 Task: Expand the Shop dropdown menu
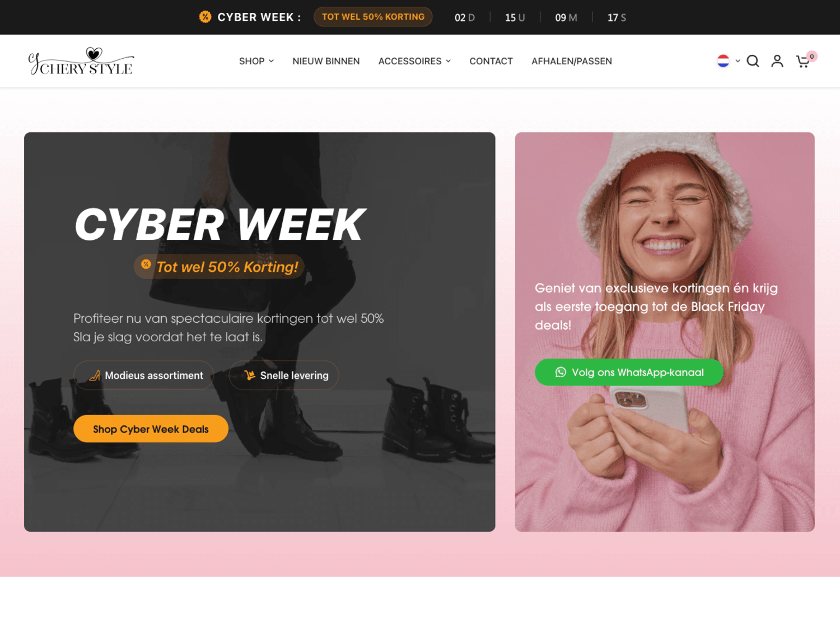click(x=256, y=61)
